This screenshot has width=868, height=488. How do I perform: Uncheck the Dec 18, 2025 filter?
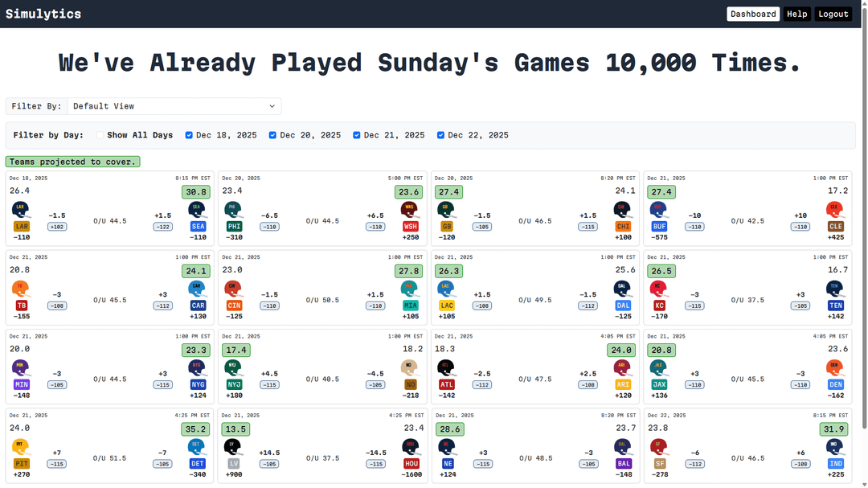tap(190, 135)
